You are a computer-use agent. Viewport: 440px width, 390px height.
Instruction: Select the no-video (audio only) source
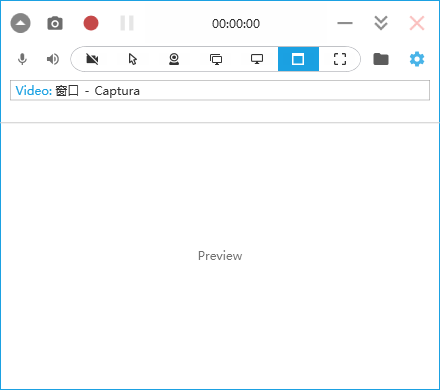(92, 59)
